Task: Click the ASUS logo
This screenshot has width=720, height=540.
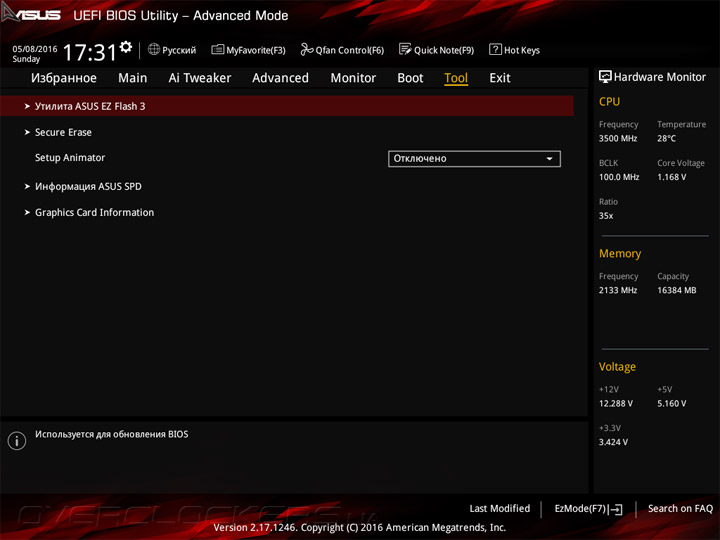Action: point(31,14)
